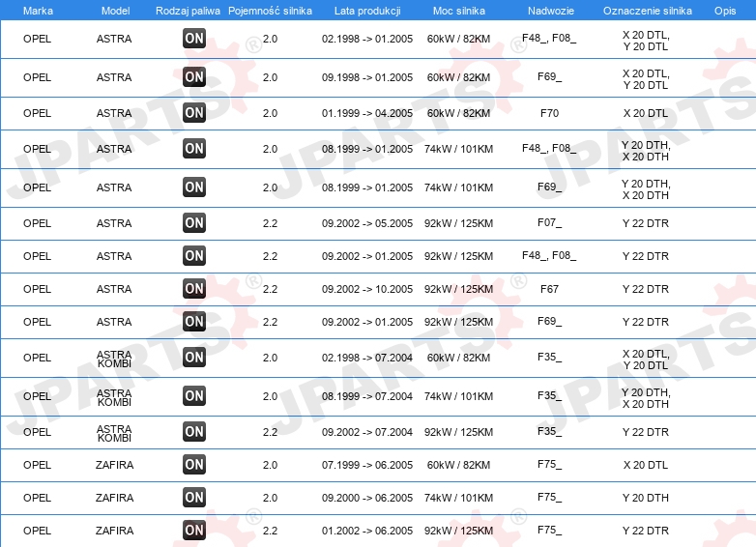
Task: Click F75_ in the Zafira 60kW / 82KM row
Action: coord(550,465)
